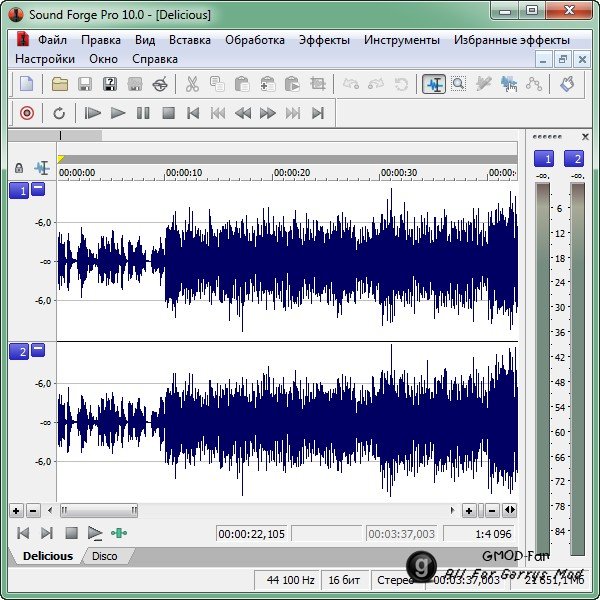Open a file with the folder icon

pos(60,84)
